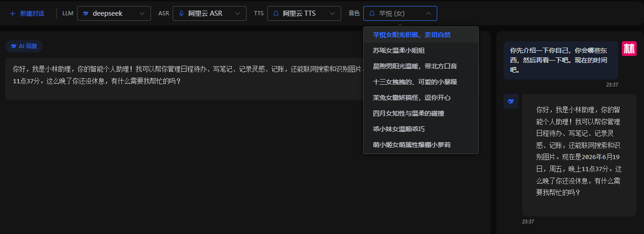This screenshot has width=644, height=234.
Task: Click the LLM label
Action: [68, 13]
